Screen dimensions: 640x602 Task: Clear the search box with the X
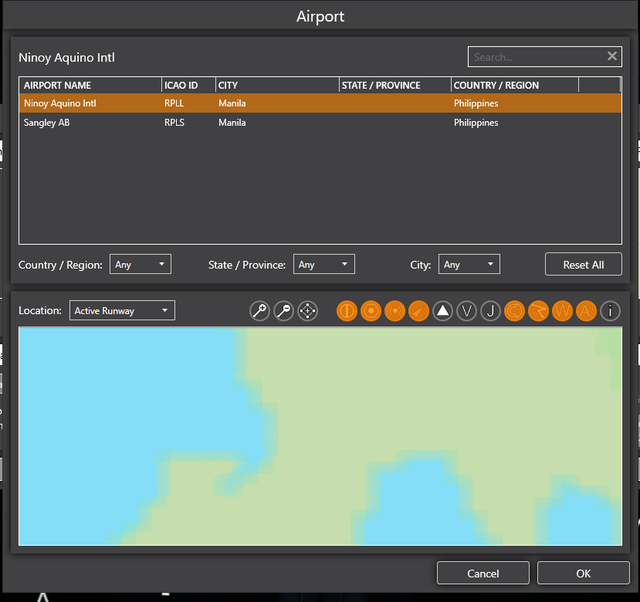612,56
